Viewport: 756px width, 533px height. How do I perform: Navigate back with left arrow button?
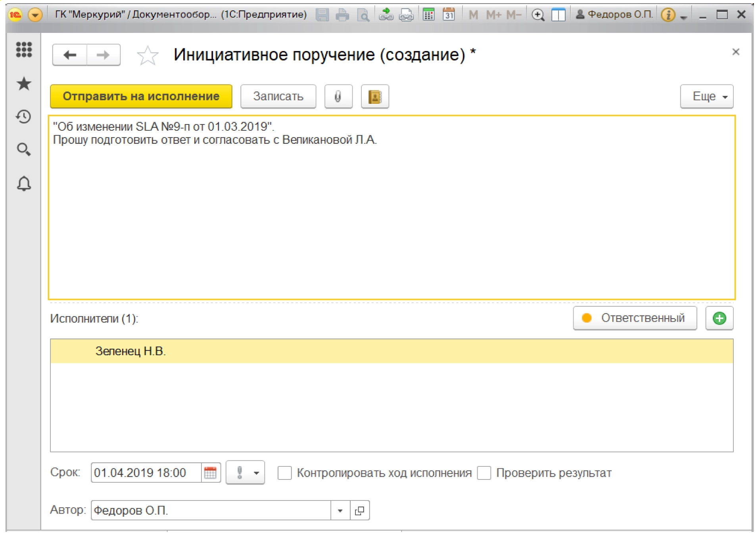[x=70, y=55]
